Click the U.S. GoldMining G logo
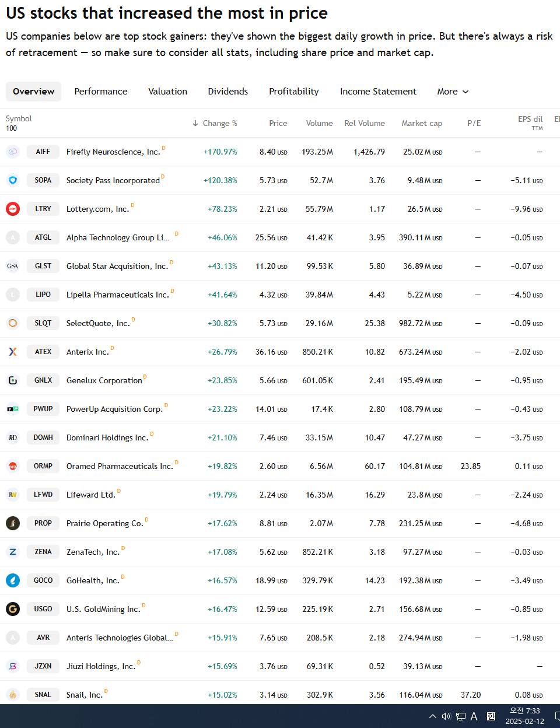The width and height of the screenshot is (560, 728). coord(13,609)
